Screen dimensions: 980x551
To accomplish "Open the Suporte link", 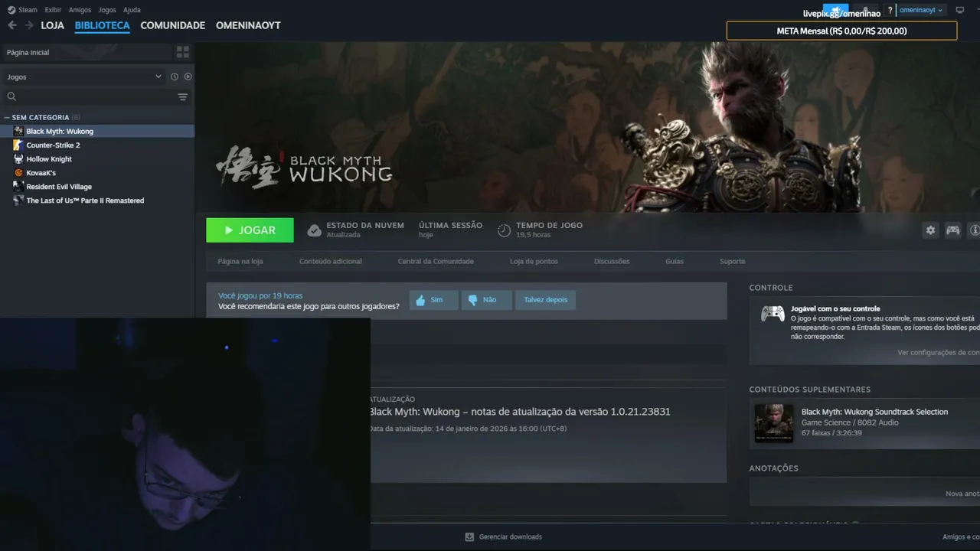I will [x=732, y=261].
